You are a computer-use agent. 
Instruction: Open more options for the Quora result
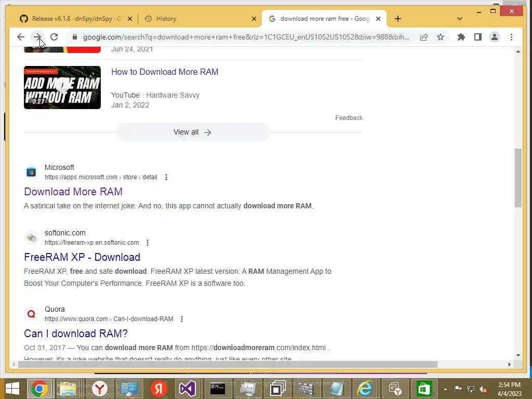point(182,319)
